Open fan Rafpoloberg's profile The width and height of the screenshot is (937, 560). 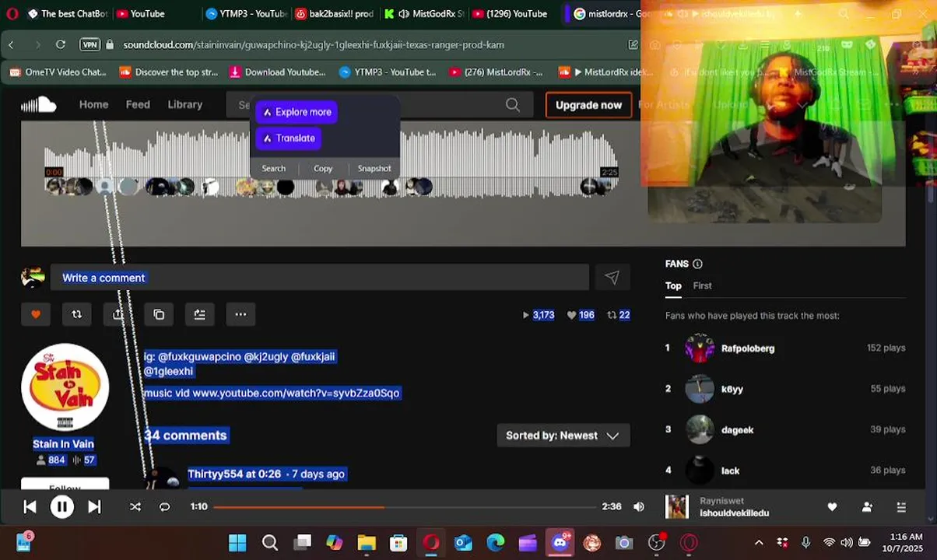coord(748,348)
